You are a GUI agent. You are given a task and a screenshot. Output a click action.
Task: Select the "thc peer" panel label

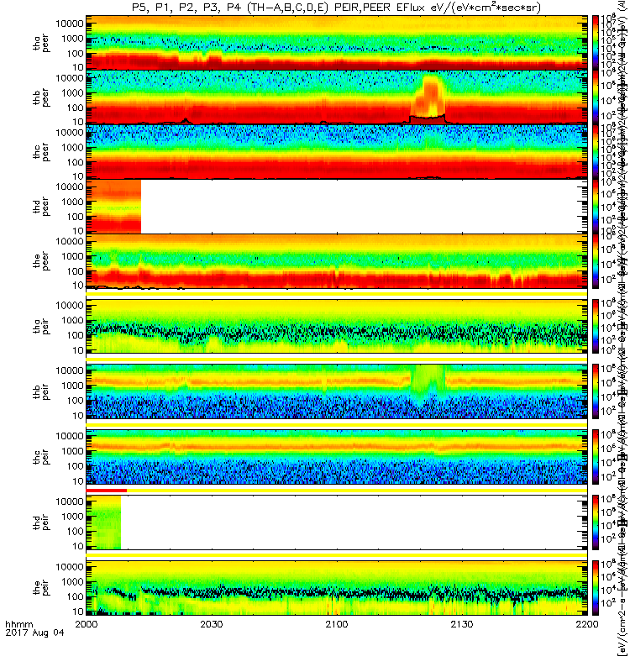(x=41, y=152)
